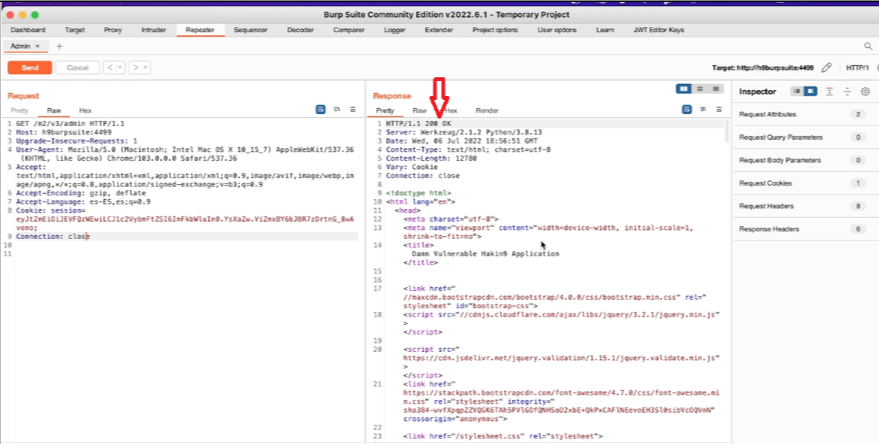Switch to the Dashboard tab
The width and height of the screenshot is (879, 444).
click(28, 30)
